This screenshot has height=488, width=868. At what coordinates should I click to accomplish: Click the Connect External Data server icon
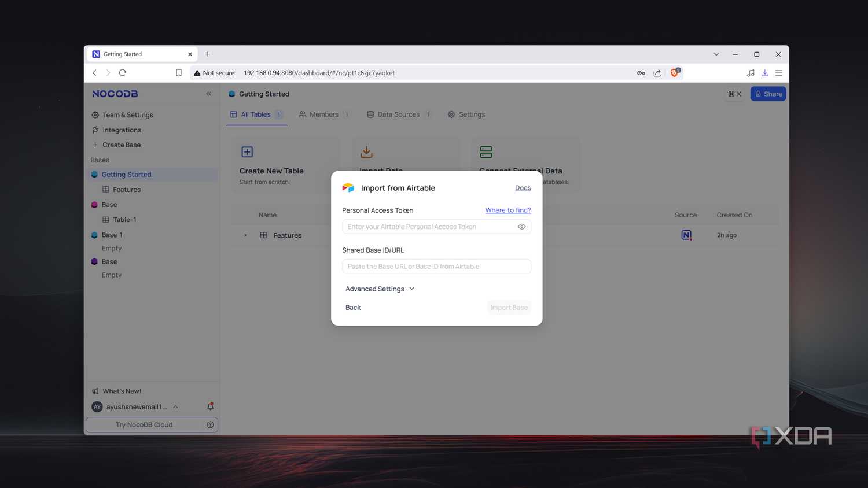tap(486, 152)
